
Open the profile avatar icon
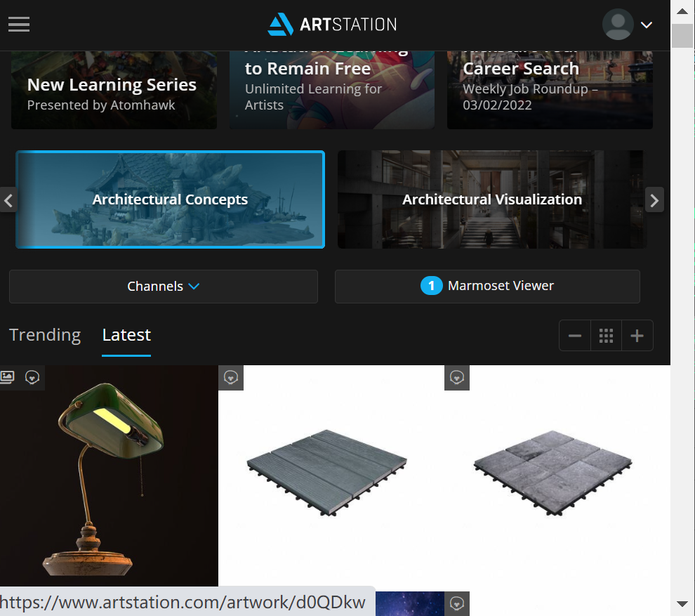618,24
